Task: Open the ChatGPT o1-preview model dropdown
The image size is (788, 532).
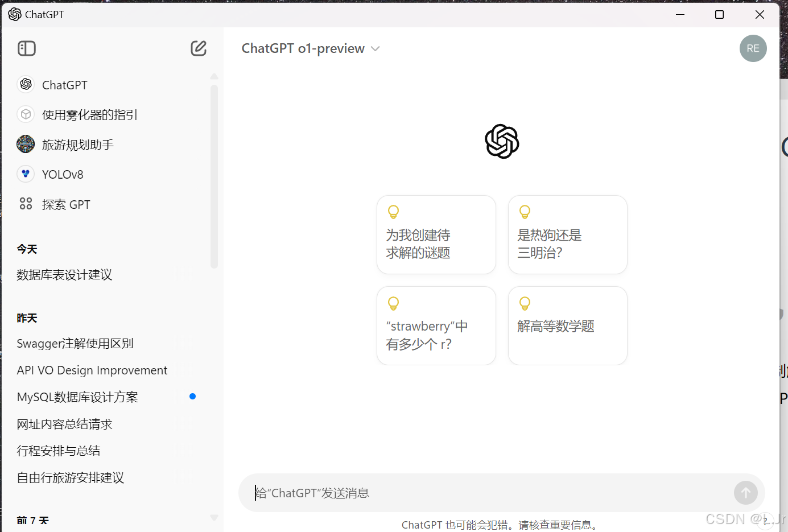Action: tap(311, 48)
